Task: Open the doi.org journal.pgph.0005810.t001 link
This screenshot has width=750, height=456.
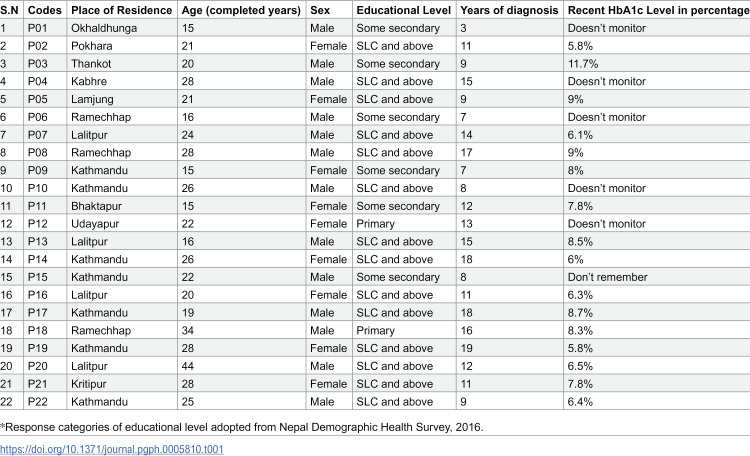Action: 111,449
